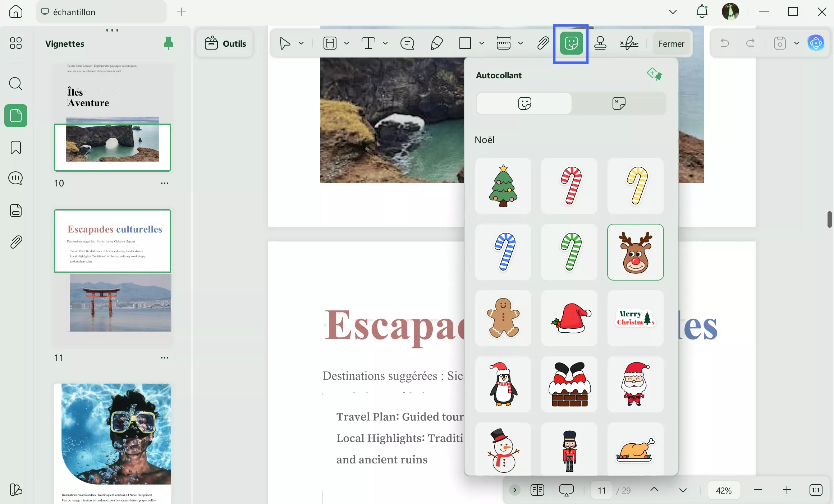Viewport: 834px width, 504px height.
Task: Click the zoom in plus button
Action: 787,490
